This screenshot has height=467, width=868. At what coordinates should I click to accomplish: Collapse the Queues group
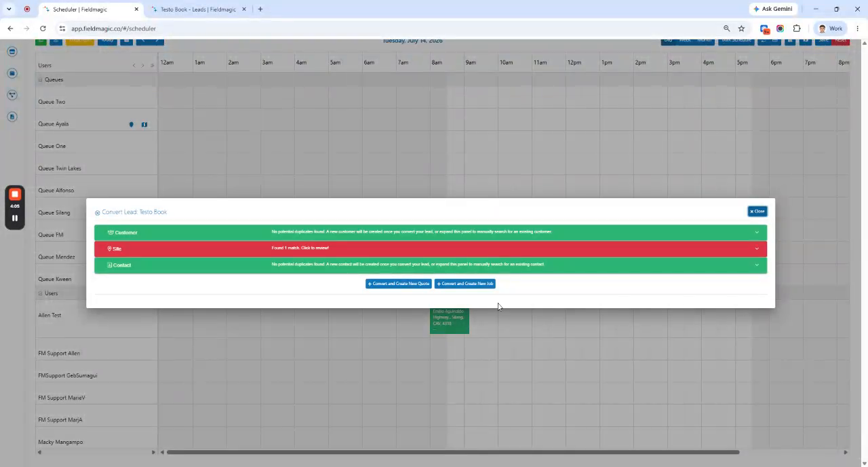click(40, 79)
